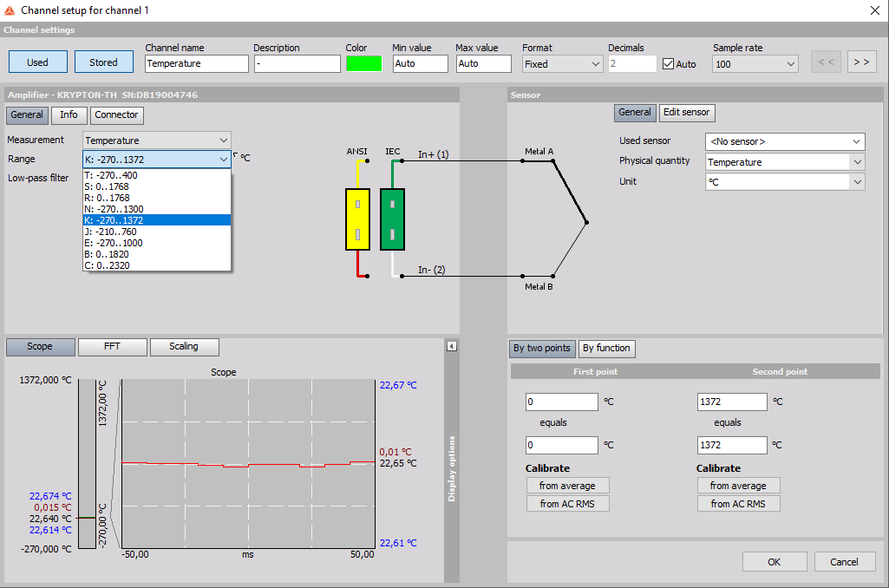The image size is (889, 588).
Task: Select range T: -270..400
Action: pyautogui.click(x=157, y=175)
